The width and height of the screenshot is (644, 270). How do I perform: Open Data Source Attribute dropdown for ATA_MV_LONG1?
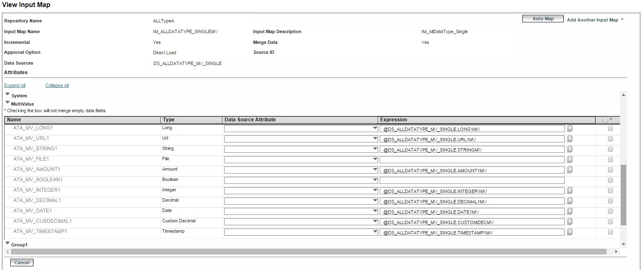tap(301, 129)
